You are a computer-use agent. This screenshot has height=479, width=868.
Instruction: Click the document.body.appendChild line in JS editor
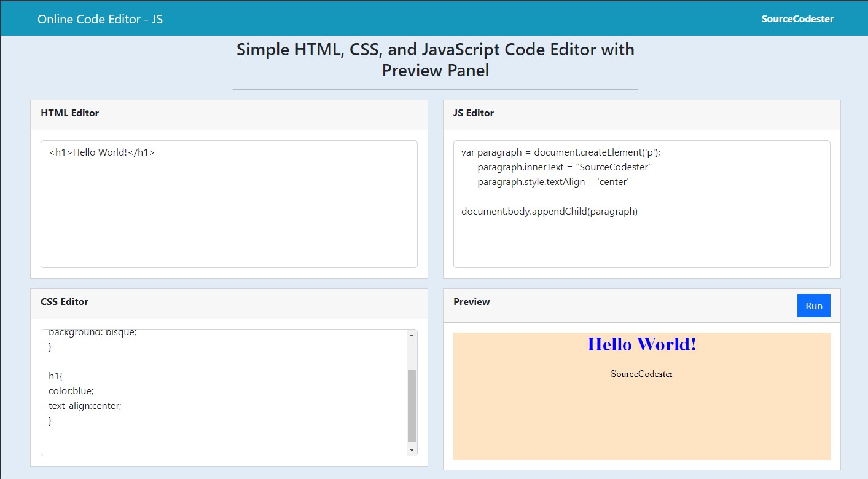point(550,211)
